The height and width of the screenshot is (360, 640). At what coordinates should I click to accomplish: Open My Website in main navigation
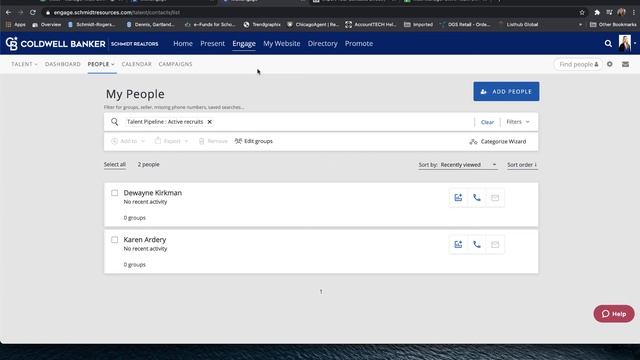coord(282,43)
